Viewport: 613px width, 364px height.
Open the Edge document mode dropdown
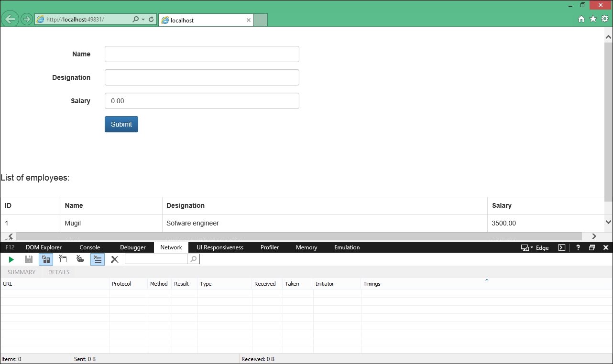pyautogui.click(x=542, y=248)
